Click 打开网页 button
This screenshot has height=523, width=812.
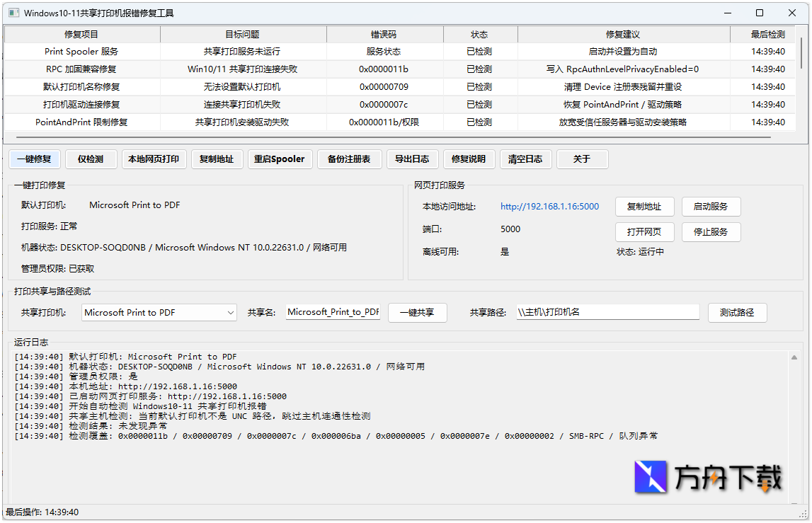point(644,232)
